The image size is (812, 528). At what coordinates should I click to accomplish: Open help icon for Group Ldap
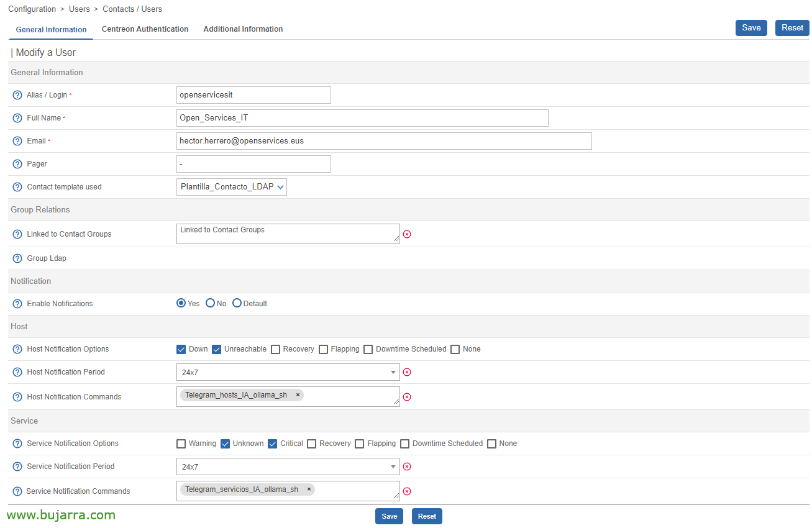[x=17, y=258]
